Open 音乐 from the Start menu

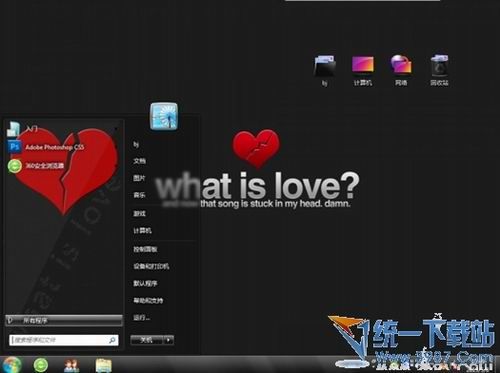tap(139, 195)
